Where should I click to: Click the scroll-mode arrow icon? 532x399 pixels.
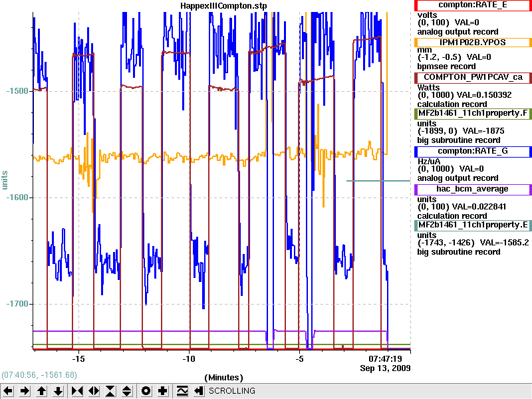pos(199,391)
